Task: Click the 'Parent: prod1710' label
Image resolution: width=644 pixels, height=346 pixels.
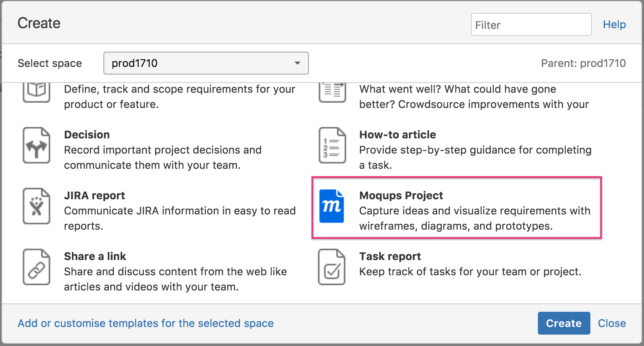Action: [583, 63]
